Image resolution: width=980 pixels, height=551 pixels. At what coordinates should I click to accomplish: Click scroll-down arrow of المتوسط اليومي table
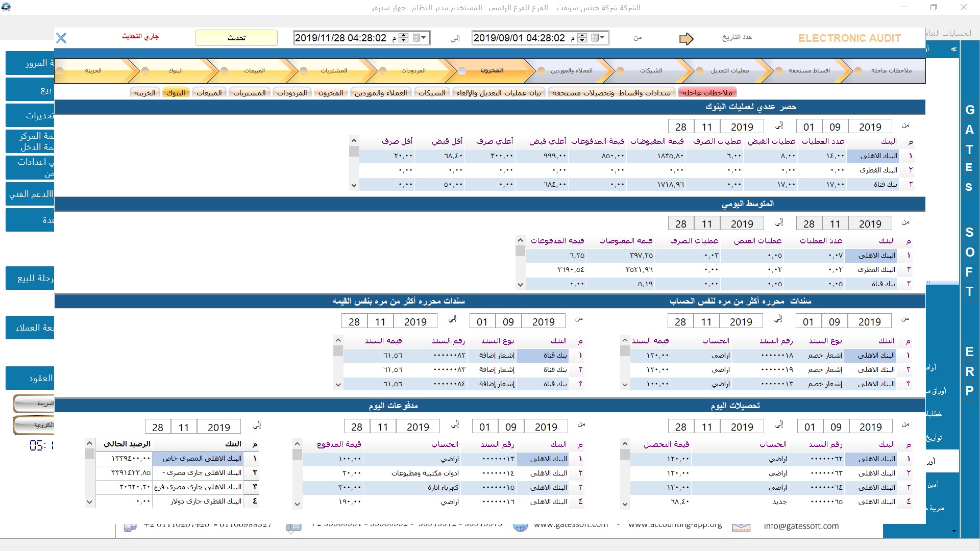tap(520, 285)
